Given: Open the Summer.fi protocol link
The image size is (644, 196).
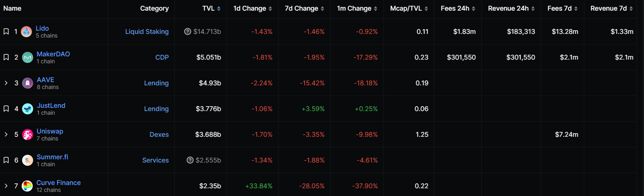Looking at the screenshot, I should (52, 157).
